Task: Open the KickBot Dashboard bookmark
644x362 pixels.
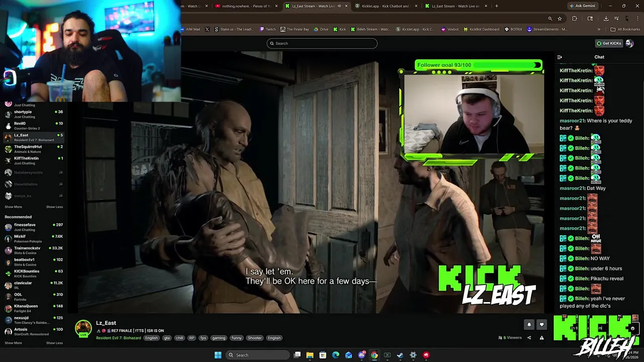Action: [481, 29]
